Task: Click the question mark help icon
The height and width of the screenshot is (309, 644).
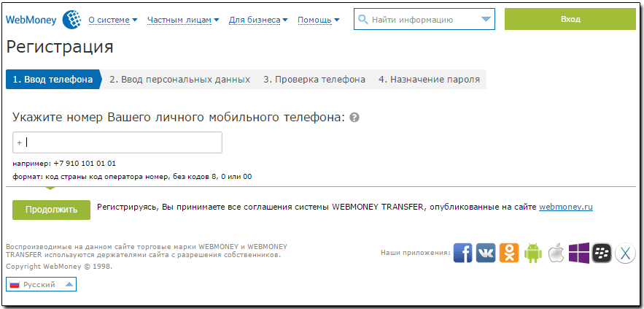Action: click(355, 118)
